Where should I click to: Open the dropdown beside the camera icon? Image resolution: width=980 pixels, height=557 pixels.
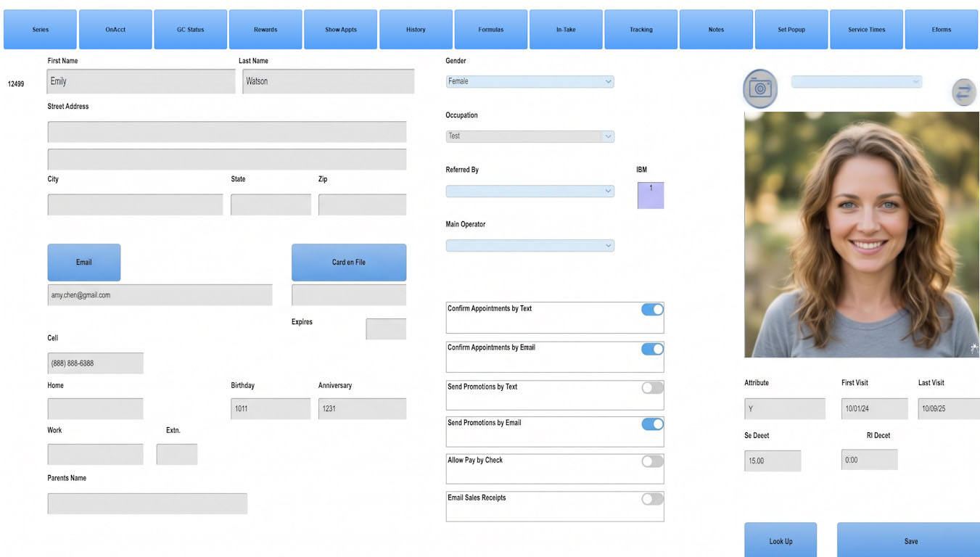pos(857,82)
